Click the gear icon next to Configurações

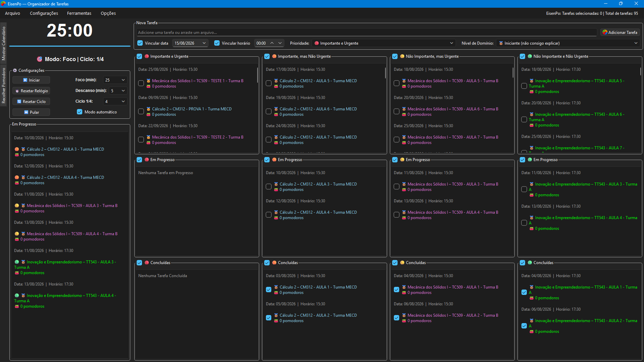coord(15,70)
